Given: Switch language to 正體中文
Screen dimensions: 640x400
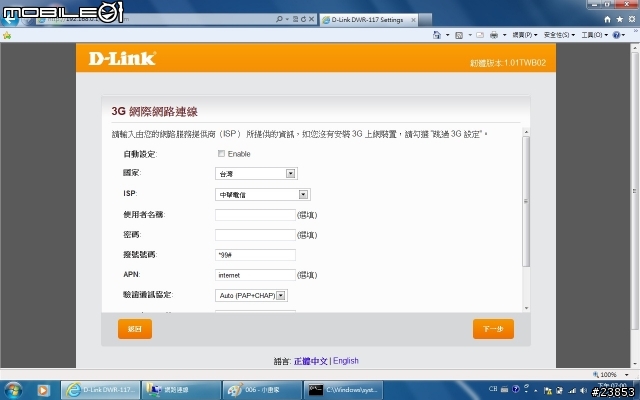Looking at the screenshot, I should coord(311,361).
